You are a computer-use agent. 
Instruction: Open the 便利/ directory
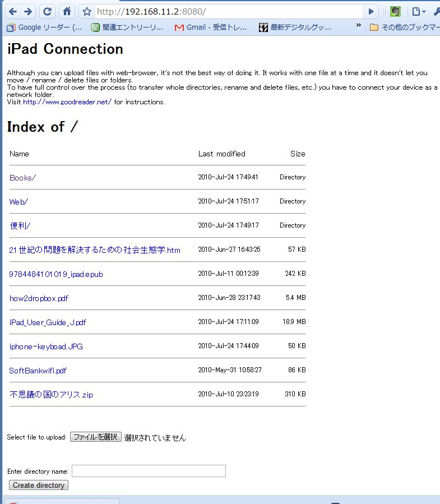tap(20, 225)
